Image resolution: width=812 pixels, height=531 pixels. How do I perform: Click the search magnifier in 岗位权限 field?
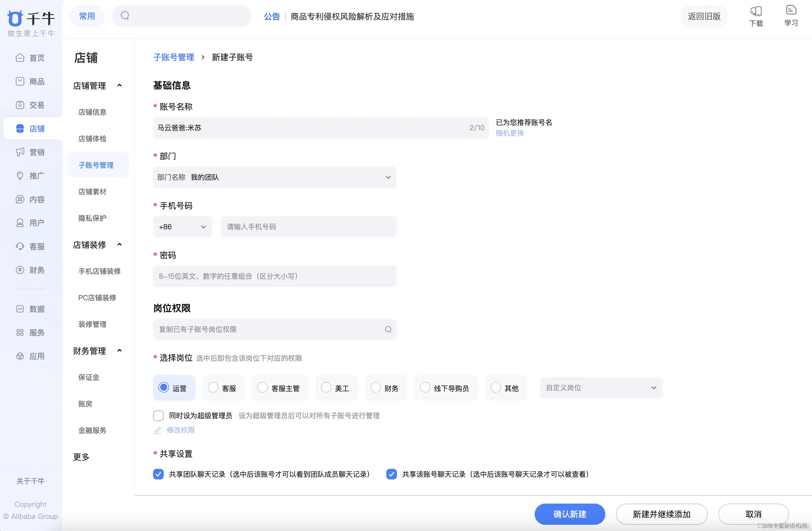click(388, 329)
